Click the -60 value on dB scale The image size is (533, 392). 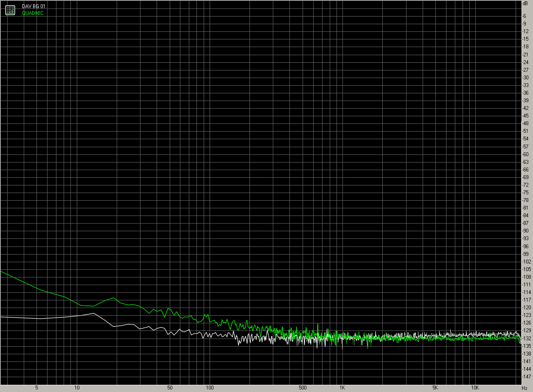526,154
